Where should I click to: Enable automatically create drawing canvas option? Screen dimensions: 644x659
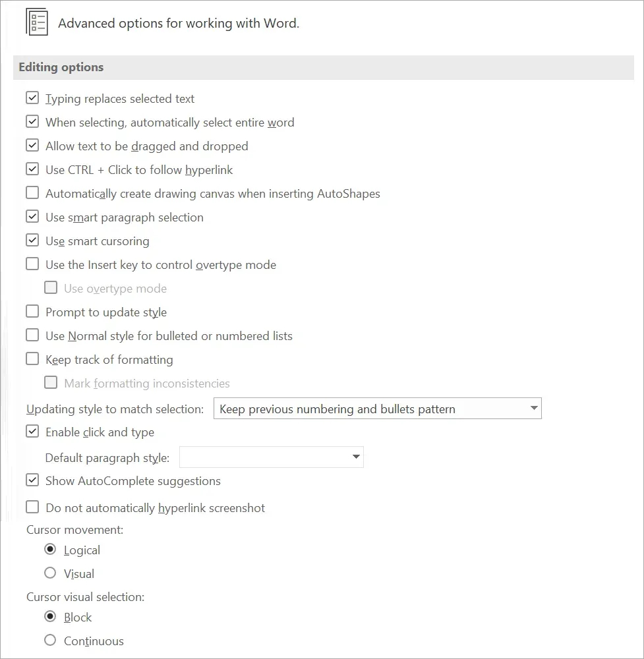[32, 193]
